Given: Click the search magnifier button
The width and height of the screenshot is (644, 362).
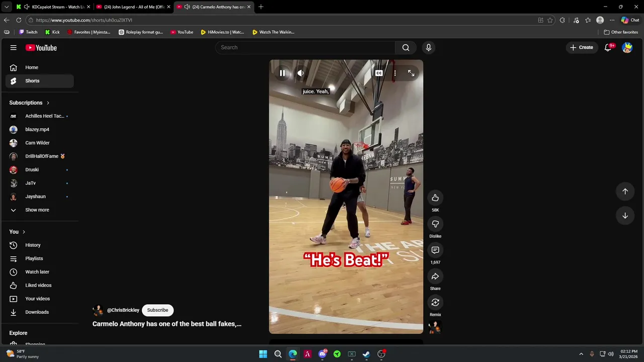Looking at the screenshot, I should 406,47.
